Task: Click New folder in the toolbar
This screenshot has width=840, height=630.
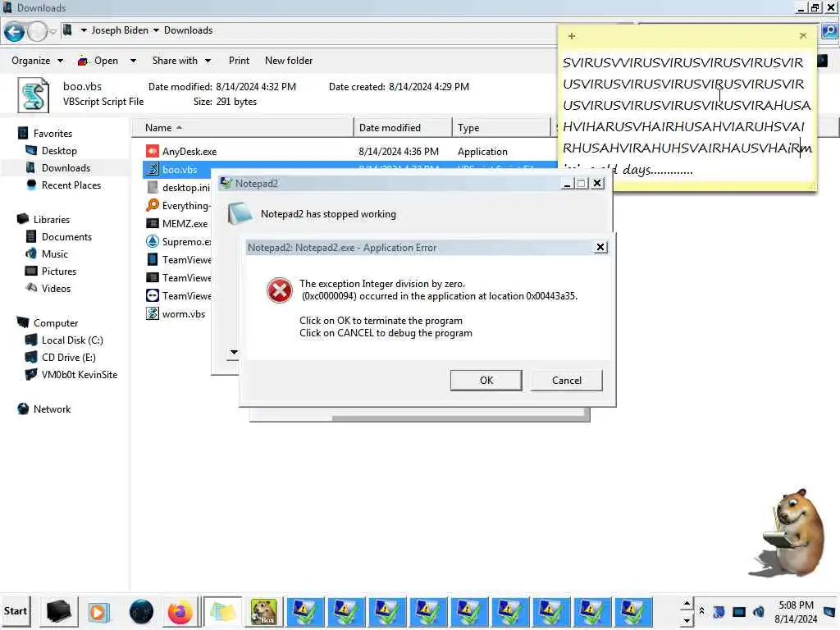Action: point(288,61)
